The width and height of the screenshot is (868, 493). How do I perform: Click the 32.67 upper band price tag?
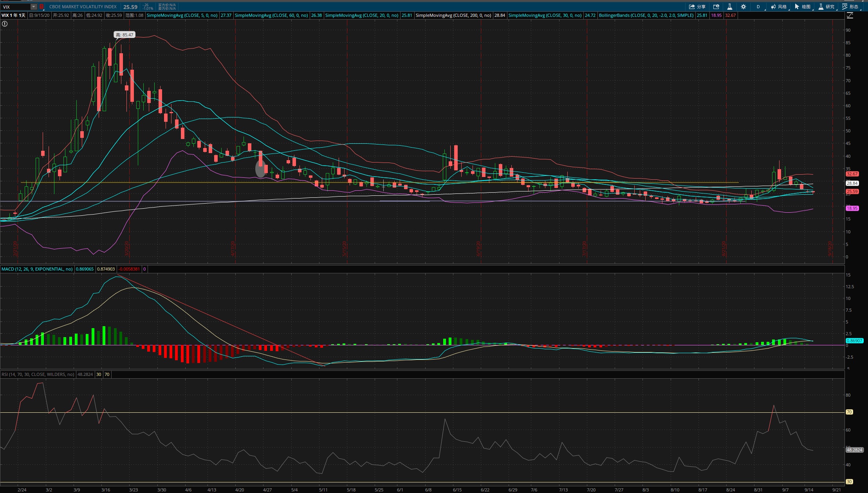click(x=852, y=174)
